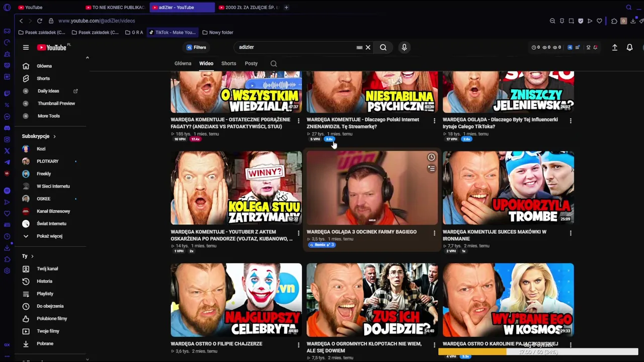This screenshot has height=362, width=644.
Task: Open Opera main menu logo
Action: (7, 8)
